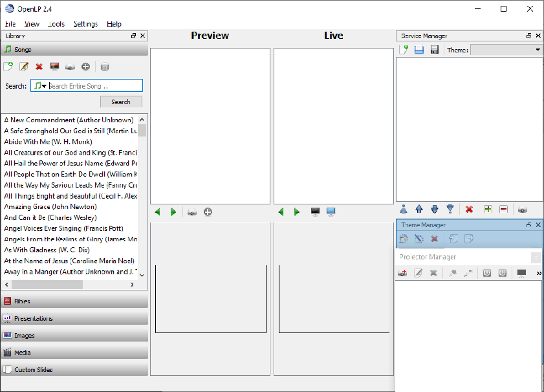Open the Theme dropdown in Service Manager
Screen dimensions: 544x392
(x=506, y=50)
